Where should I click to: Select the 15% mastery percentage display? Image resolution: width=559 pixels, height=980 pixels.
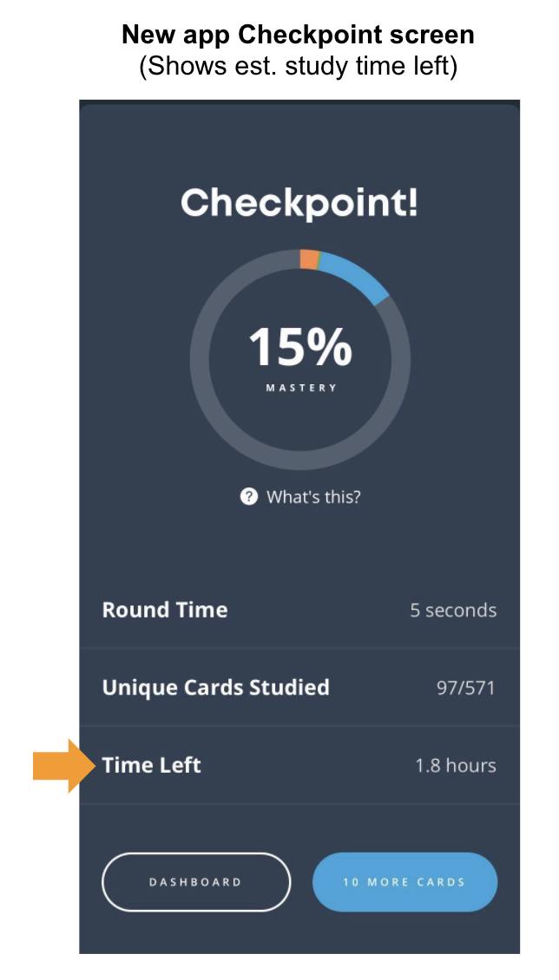click(x=299, y=345)
